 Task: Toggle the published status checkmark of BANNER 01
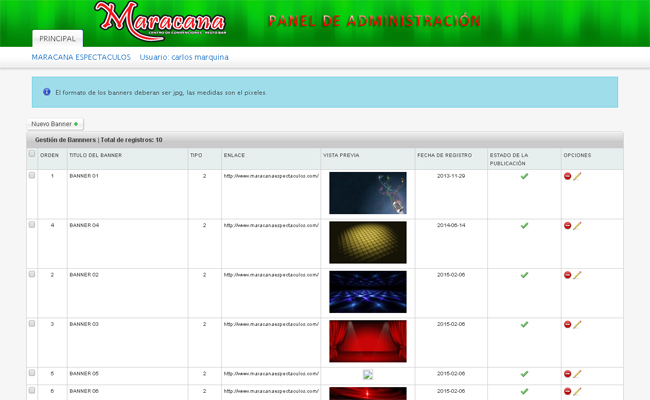[524, 176]
